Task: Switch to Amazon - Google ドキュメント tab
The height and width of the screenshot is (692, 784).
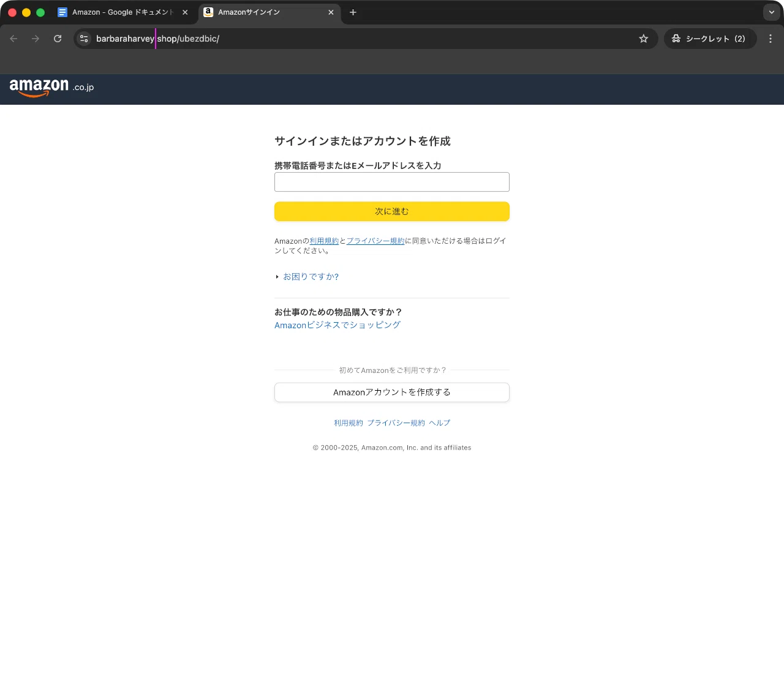Action: tap(123, 12)
